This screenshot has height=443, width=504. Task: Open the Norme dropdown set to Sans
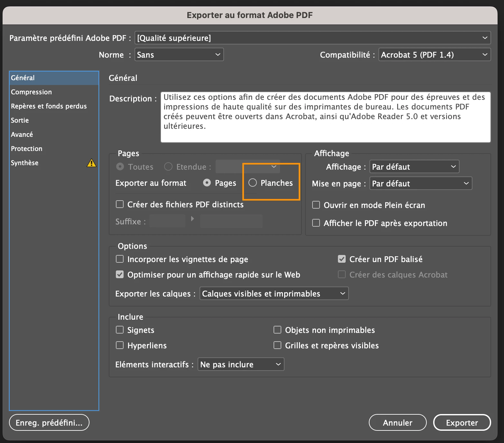[x=179, y=55]
